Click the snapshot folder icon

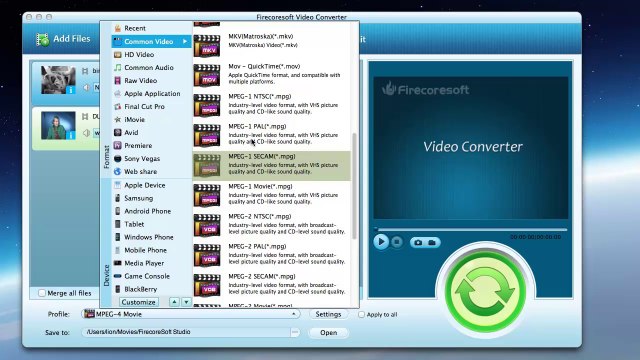[x=432, y=242]
